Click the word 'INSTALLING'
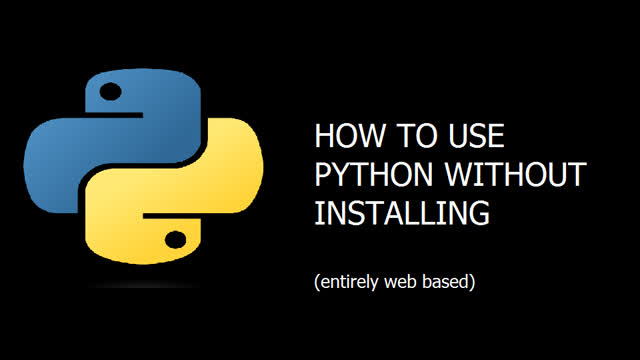This screenshot has width=640, height=360. 402,213
